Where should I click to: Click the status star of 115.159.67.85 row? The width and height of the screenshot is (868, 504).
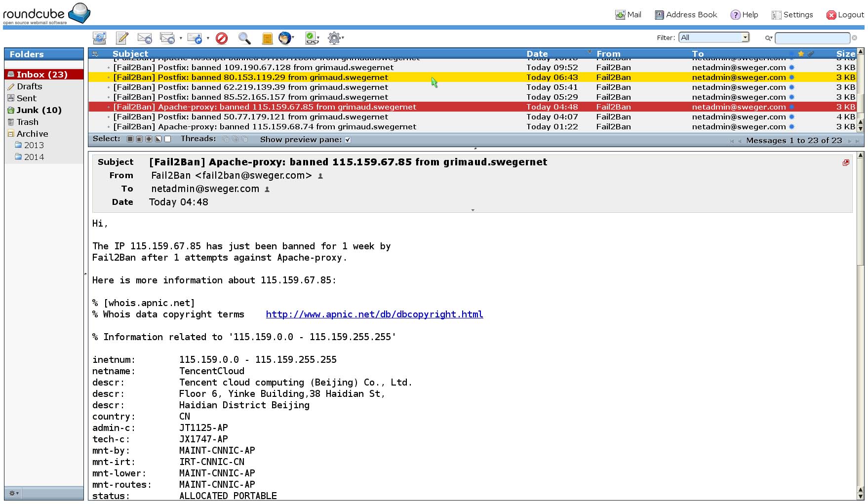click(x=791, y=107)
